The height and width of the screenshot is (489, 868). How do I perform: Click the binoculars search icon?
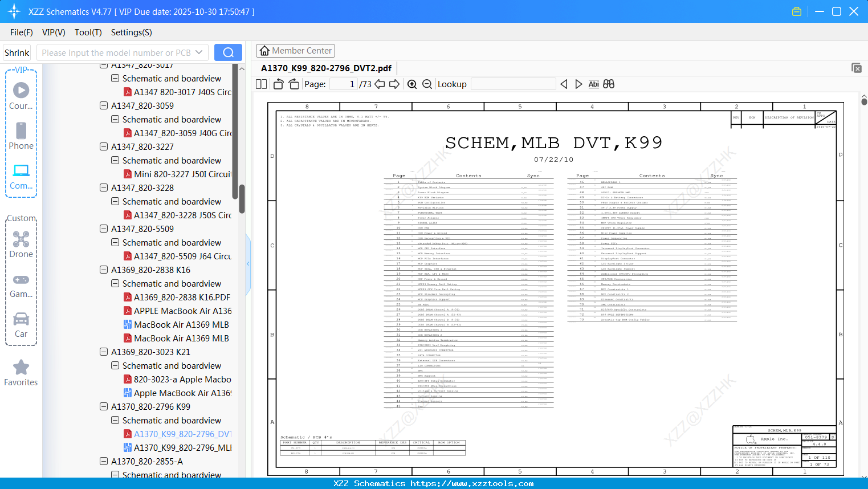(609, 84)
